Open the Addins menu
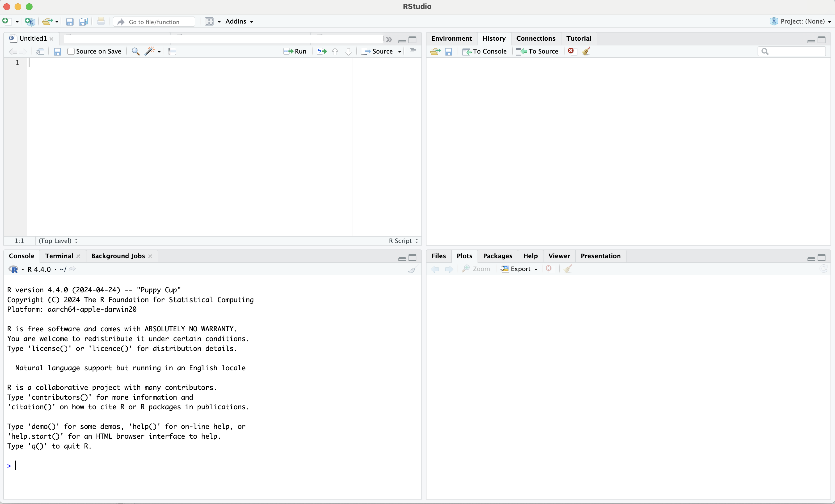Screen dimensions: 835x504 click(x=239, y=21)
